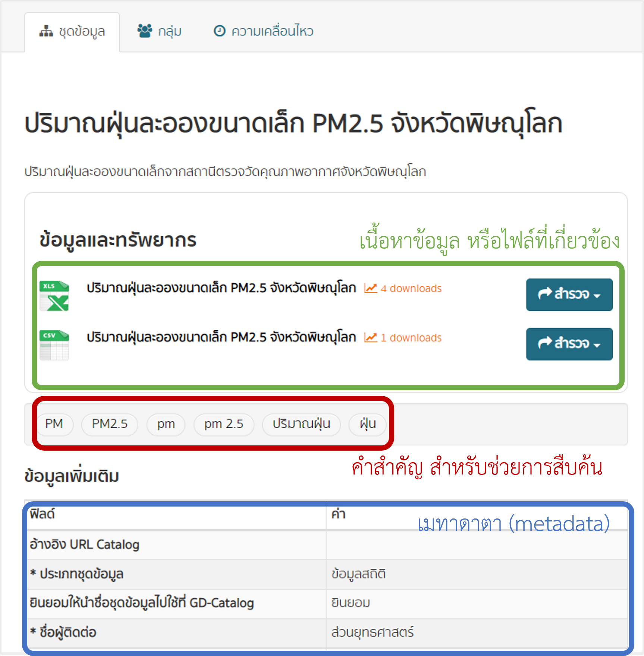The width and height of the screenshot is (644, 656).
Task: Click the pm 2.5 keyword tag
Action: 223,424
